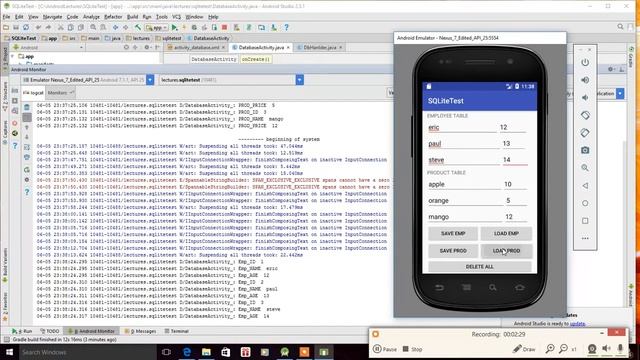Switch to the activity_database.xml tab
Viewport: 640px width, 360px height.
click(196, 48)
